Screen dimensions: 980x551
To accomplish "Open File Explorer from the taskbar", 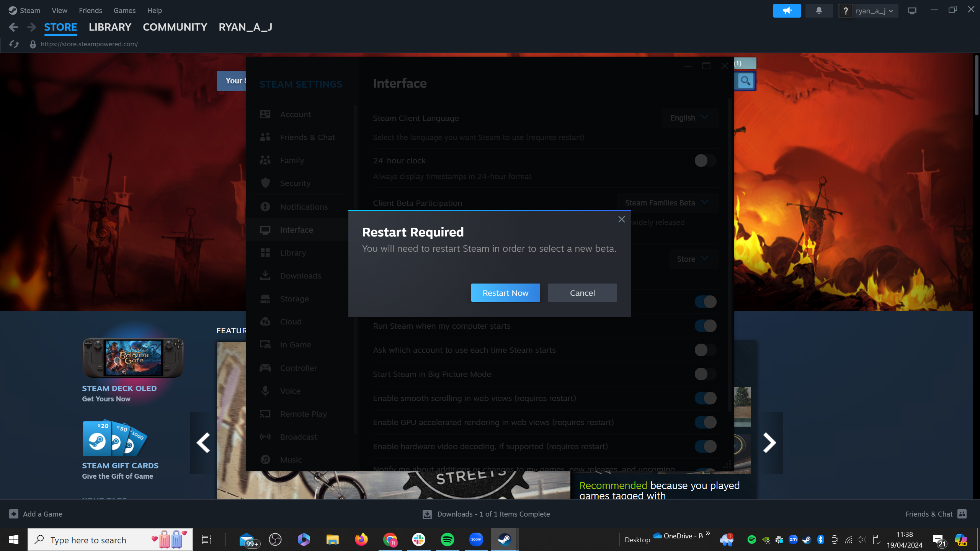I will point(332,540).
